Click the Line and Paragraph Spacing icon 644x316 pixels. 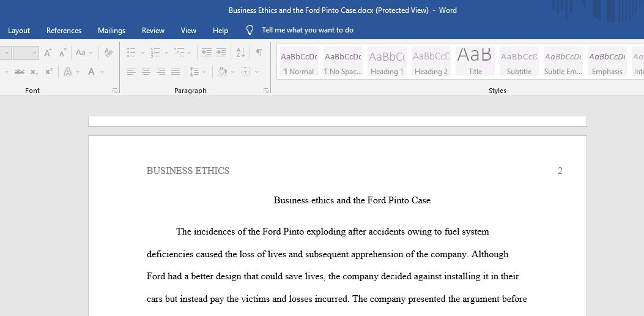point(194,72)
